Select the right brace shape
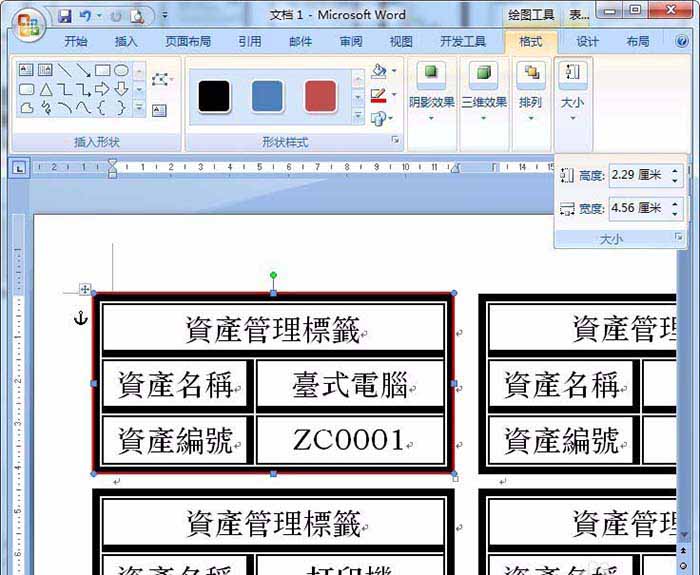This screenshot has width=700, height=575. (x=121, y=108)
